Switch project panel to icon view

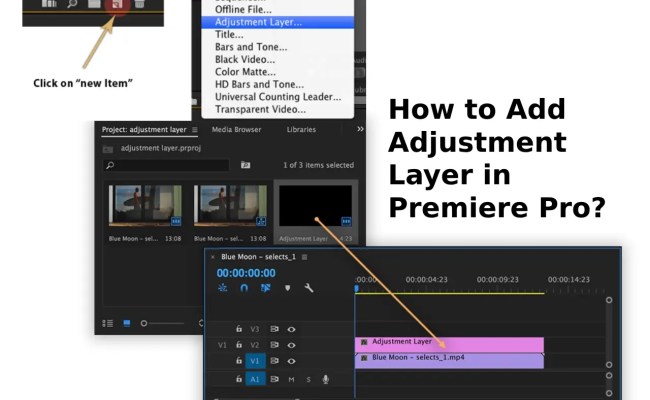pos(127,323)
